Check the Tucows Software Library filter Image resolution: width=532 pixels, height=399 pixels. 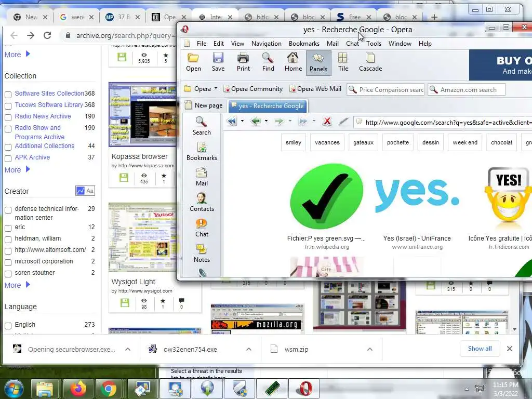8,106
